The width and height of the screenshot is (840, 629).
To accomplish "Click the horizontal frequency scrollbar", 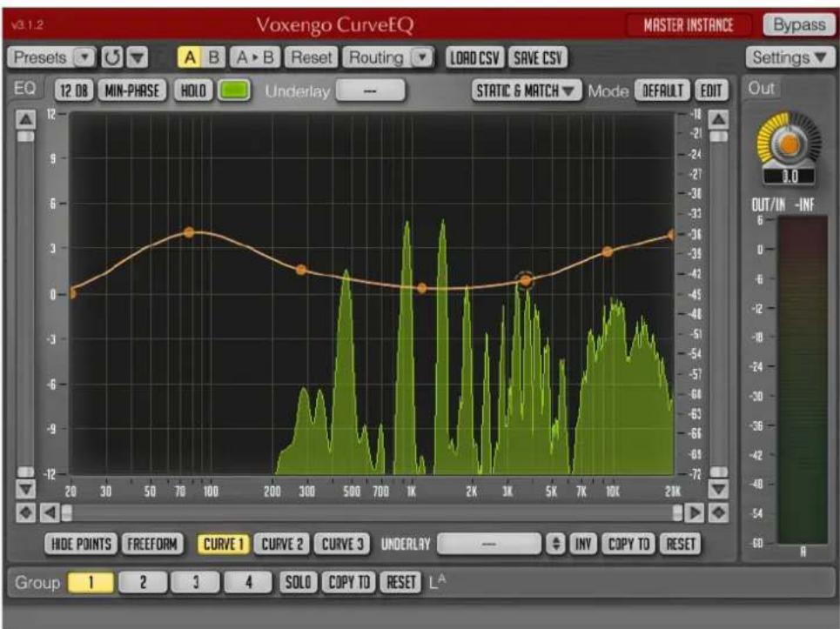I will 372,512.
